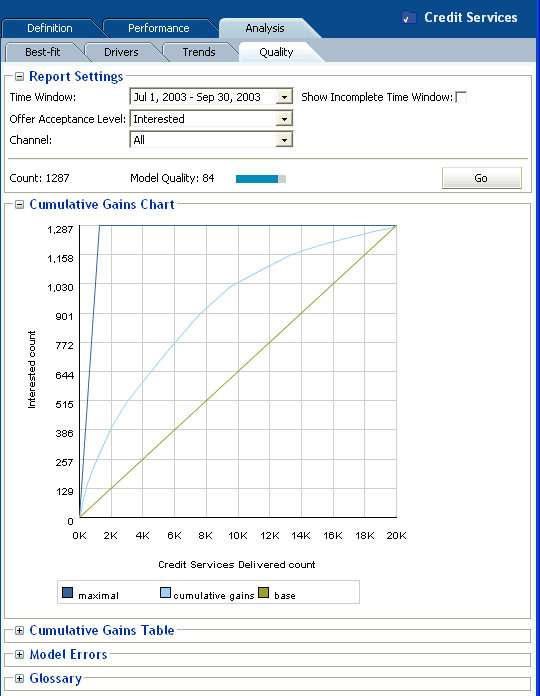Open the Definition tab
Image resolution: width=540 pixels, height=696 pixels.
coord(50,28)
